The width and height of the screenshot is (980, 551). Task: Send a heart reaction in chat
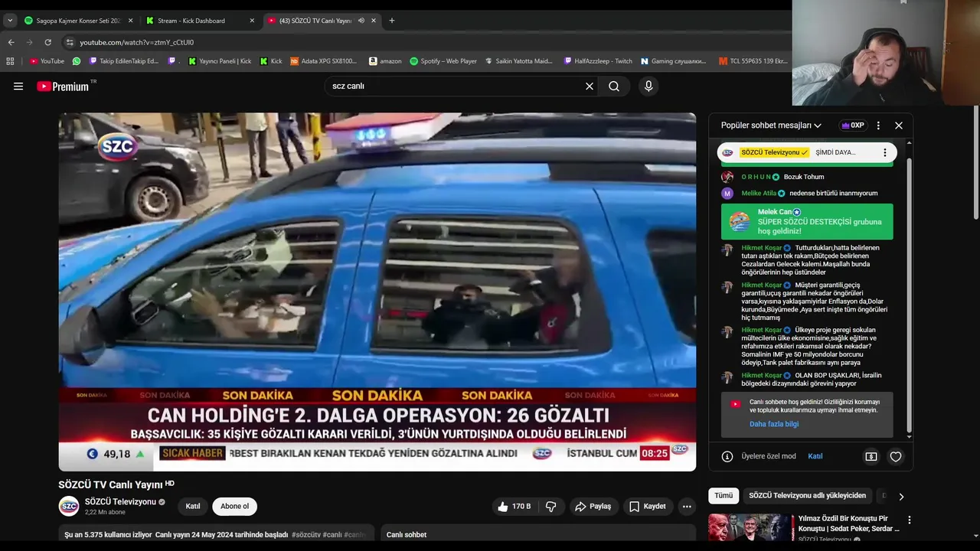point(896,457)
